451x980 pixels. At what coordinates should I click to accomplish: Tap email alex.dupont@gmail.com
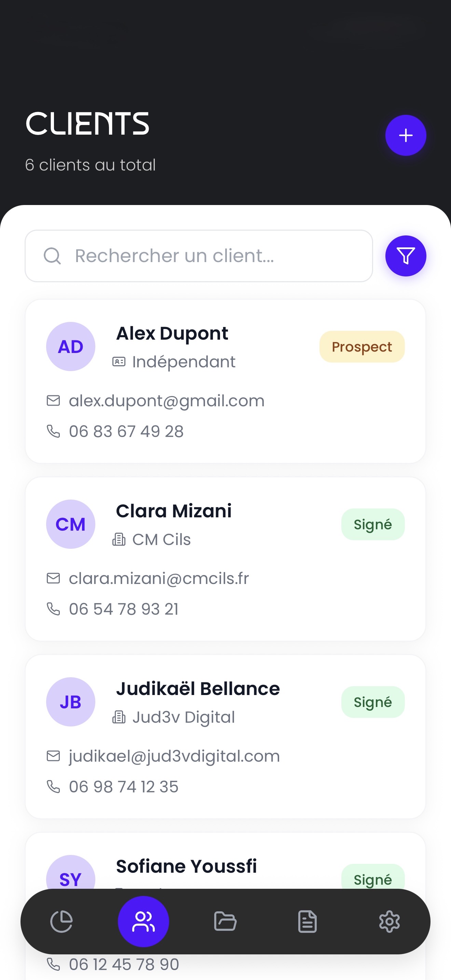point(166,401)
